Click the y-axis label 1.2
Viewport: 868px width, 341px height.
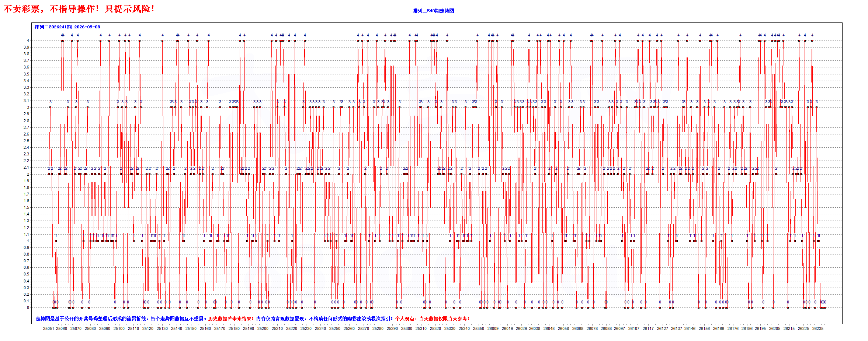click(27, 228)
